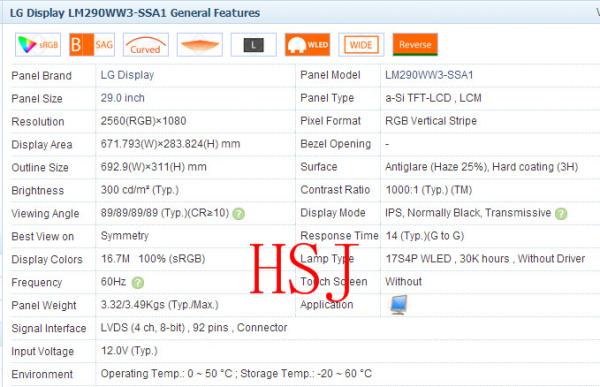This screenshot has height=387, width=600.
Task: Select the 300 cd/m² brightness value
Action: (x=140, y=190)
